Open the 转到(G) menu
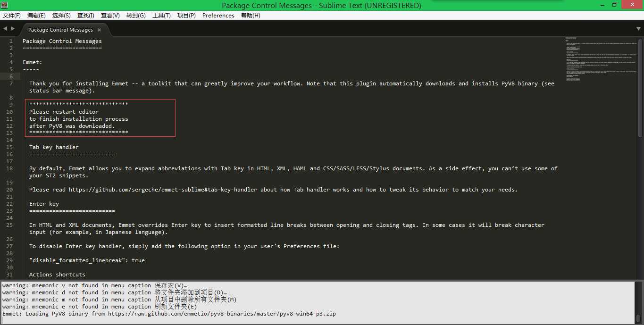 [136, 16]
